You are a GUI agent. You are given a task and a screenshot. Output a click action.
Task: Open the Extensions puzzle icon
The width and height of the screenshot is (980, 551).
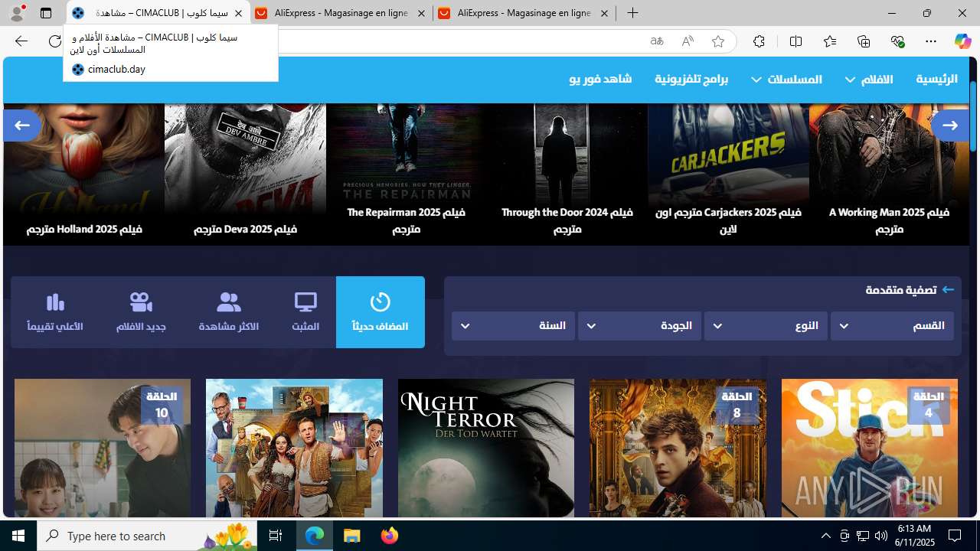759,41
